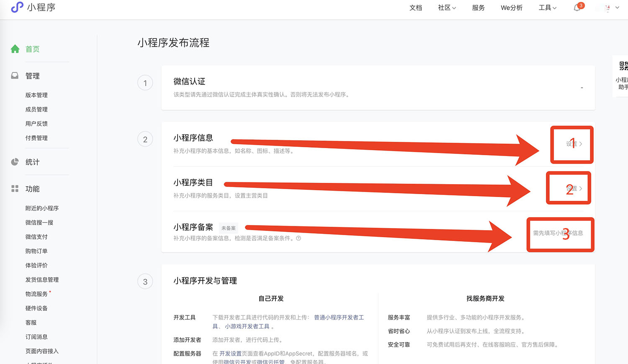
Task: Open 订阅消息 in the sidebar
Action: 36,336
